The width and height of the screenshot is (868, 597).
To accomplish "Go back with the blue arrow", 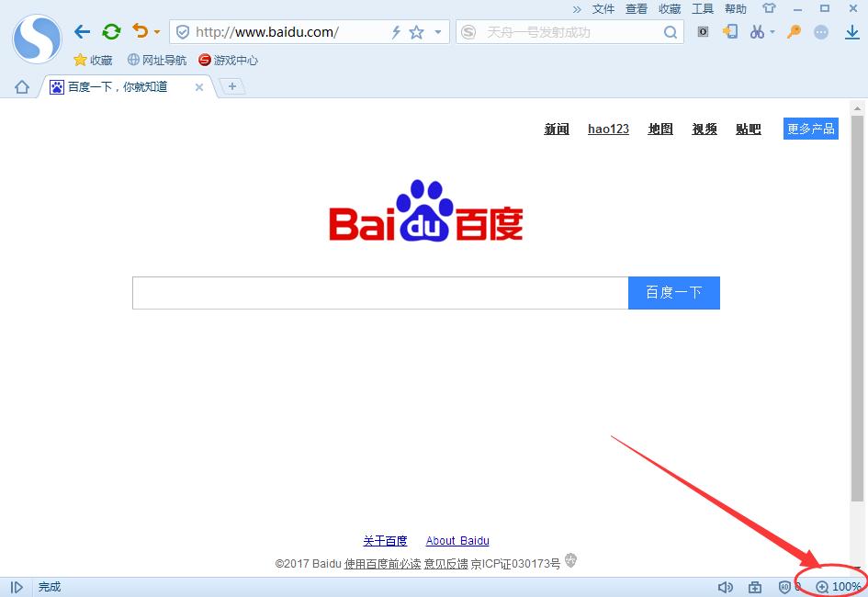I will click(x=82, y=32).
